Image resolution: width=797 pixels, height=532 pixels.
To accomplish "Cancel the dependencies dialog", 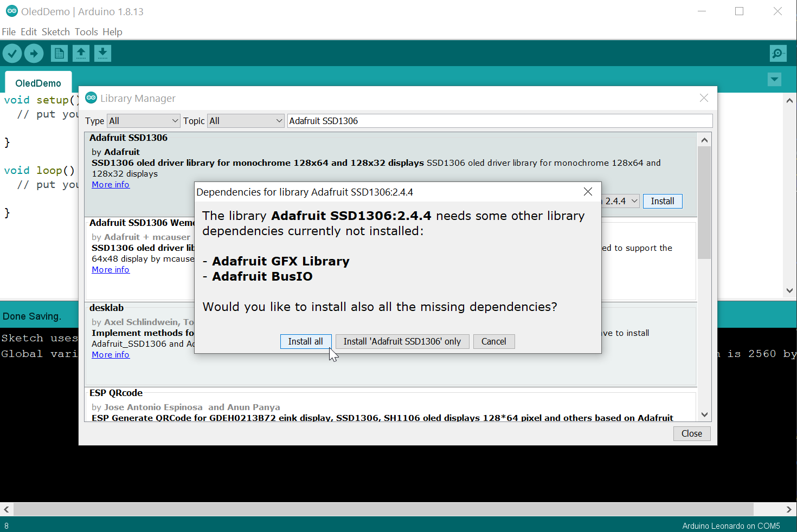I will point(494,341).
